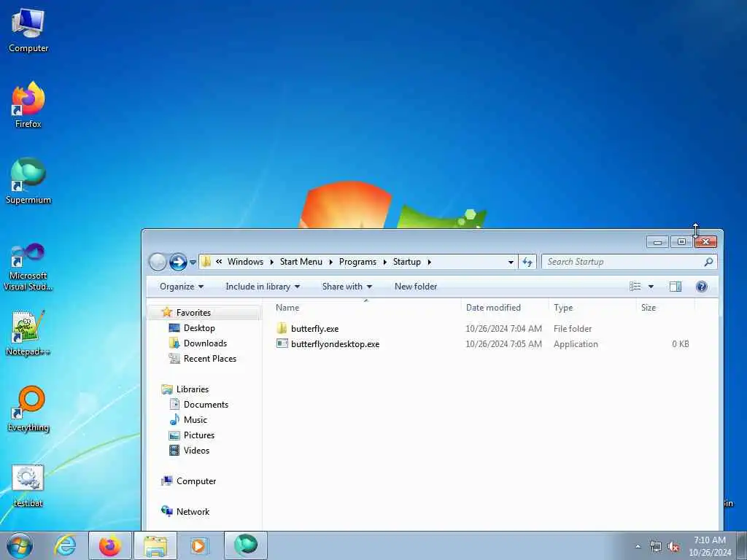Select the Microsoft Visual Studio desktop shortcut

(28, 267)
